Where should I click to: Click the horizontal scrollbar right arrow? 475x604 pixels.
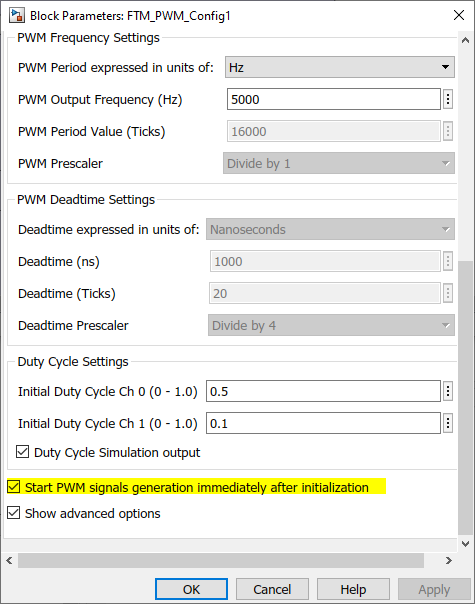point(448,560)
